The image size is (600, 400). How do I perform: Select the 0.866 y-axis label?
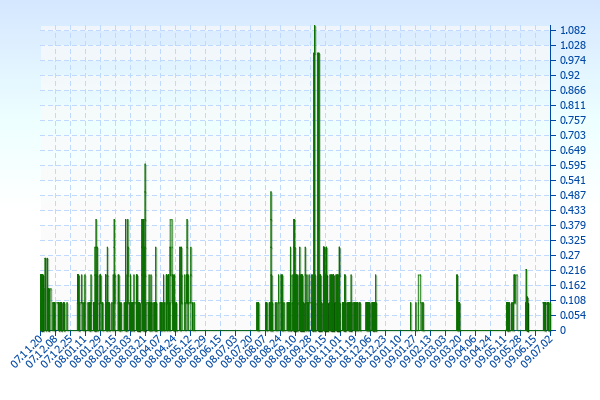point(573,90)
